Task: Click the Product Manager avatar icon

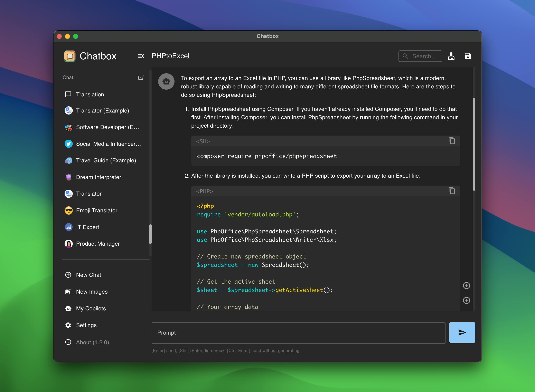Action: pyautogui.click(x=69, y=244)
